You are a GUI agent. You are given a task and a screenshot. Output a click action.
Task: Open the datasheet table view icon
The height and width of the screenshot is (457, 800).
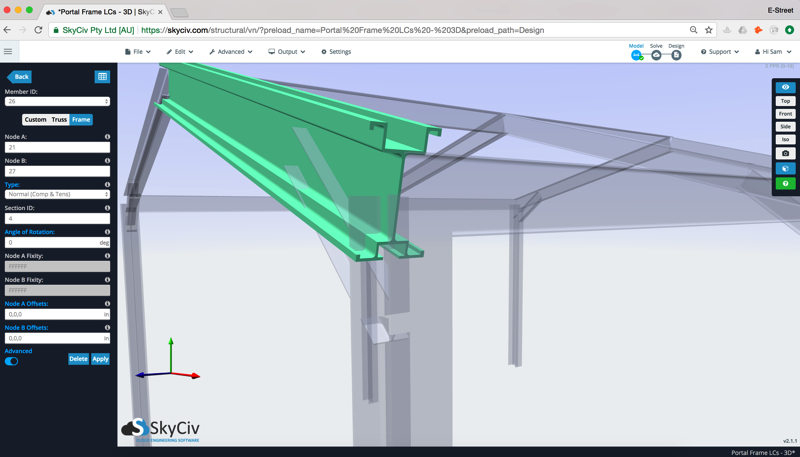(102, 77)
